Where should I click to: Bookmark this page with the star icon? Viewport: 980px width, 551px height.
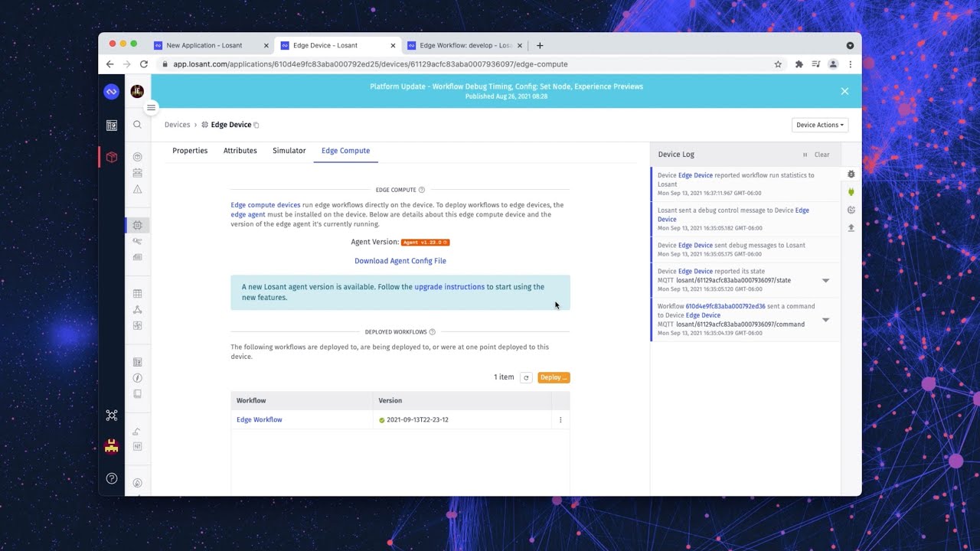[x=778, y=64]
